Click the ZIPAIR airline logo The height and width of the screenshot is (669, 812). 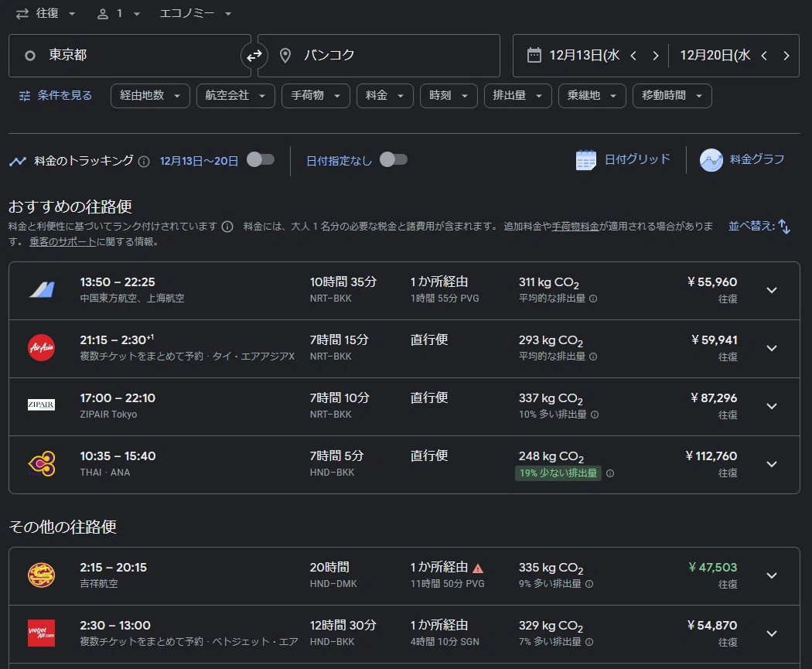[x=42, y=405]
